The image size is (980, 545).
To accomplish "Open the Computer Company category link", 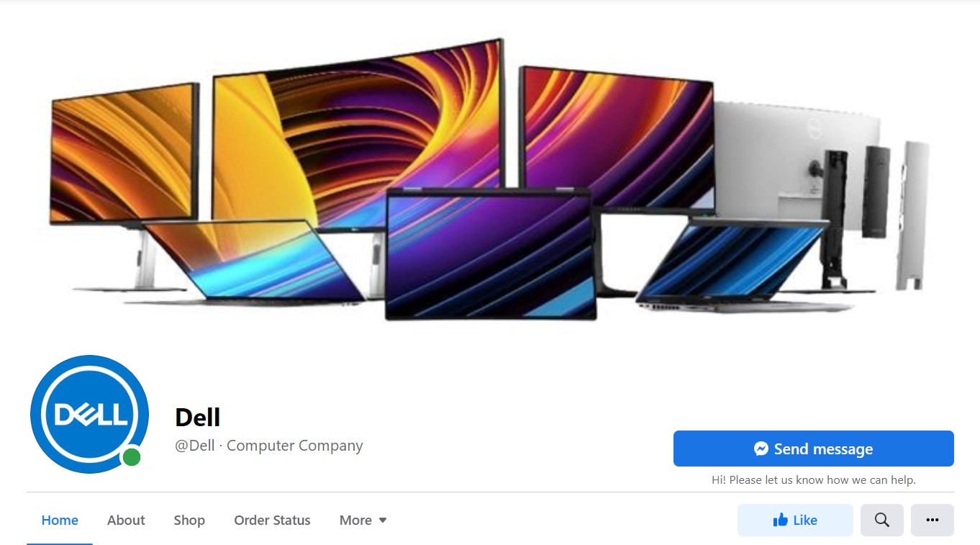I will point(295,446).
